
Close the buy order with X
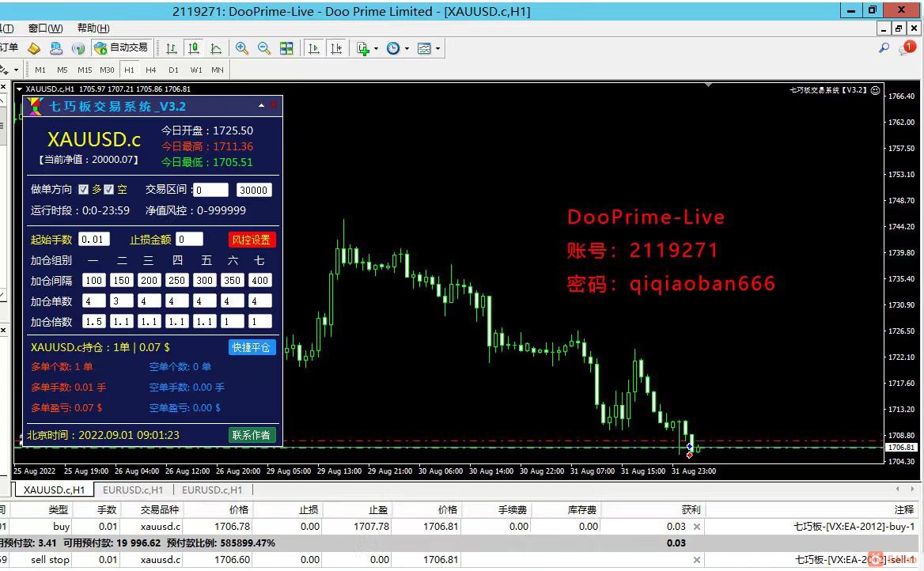(696, 527)
